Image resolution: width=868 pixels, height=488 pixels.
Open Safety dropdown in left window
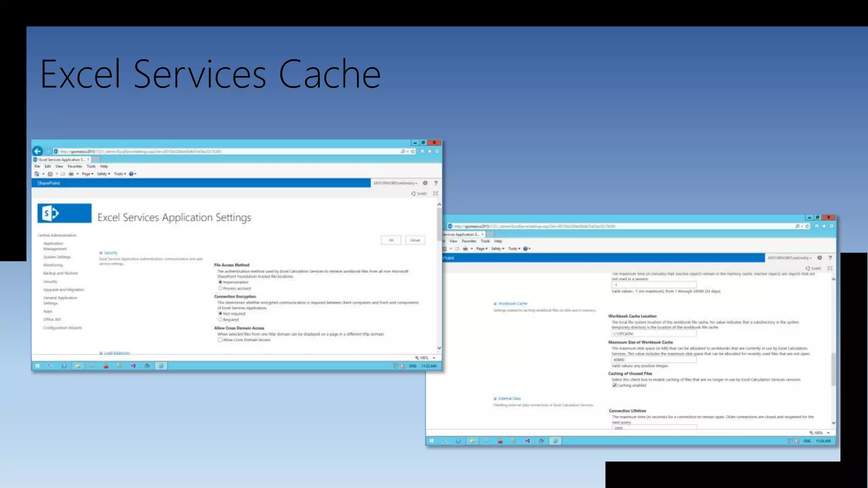103,174
